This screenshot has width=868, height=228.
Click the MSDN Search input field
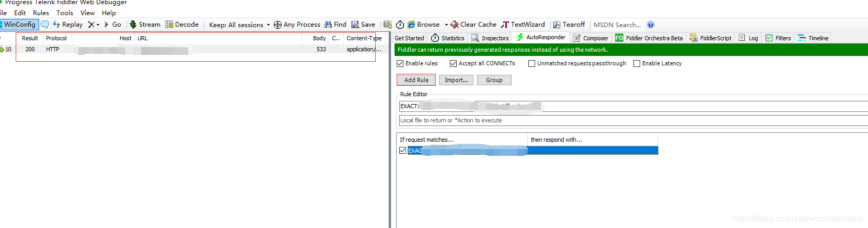click(x=617, y=25)
